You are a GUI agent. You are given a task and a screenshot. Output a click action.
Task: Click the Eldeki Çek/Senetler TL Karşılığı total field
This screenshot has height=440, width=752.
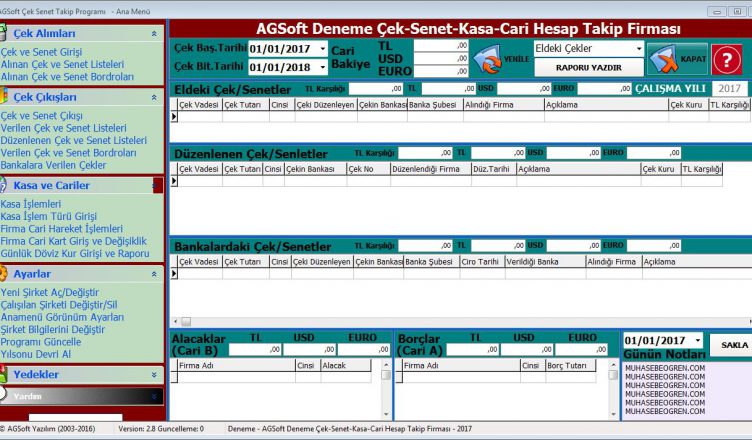(376, 89)
